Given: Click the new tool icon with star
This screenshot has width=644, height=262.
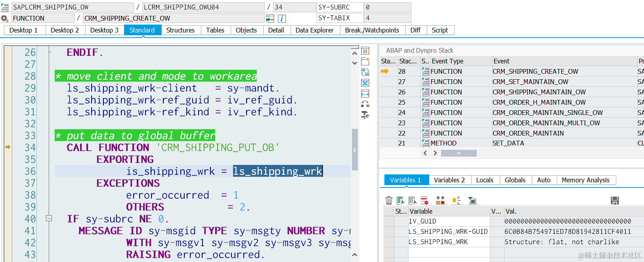Looking at the screenshot, I should [x=365, y=61].
